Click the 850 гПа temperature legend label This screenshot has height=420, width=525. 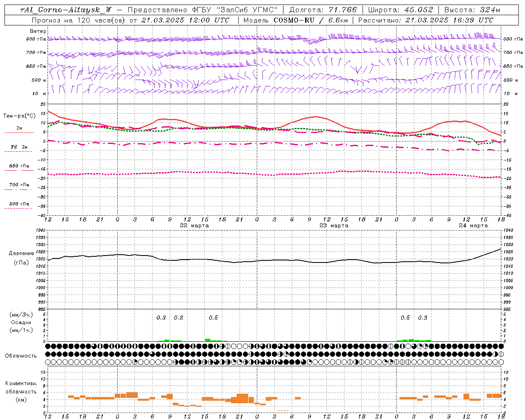tap(19, 166)
